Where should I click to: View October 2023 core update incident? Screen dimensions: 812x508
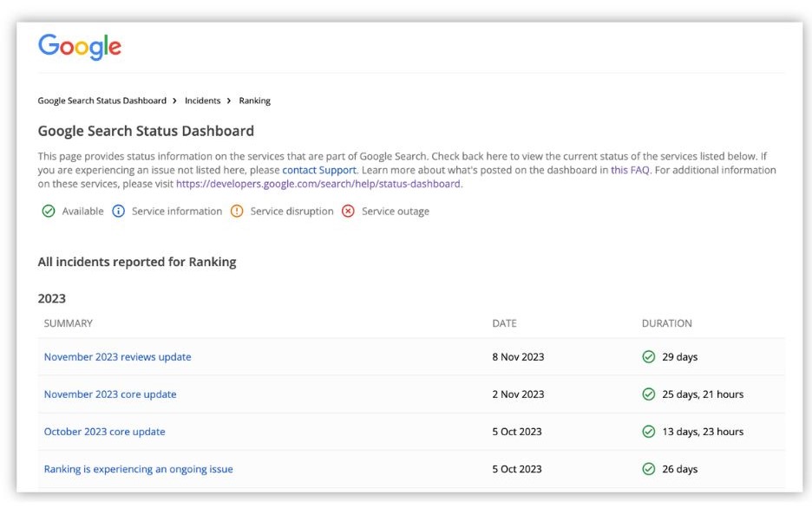[104, 432]
